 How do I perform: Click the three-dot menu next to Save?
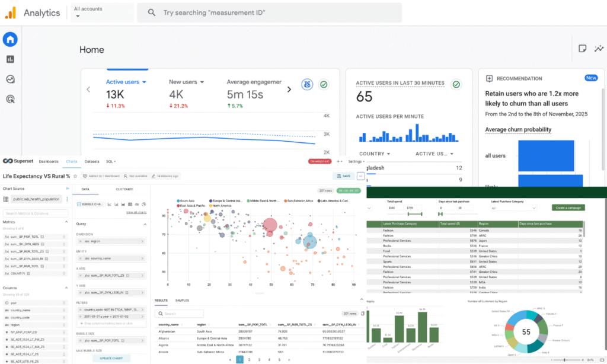tap(360, 176)
